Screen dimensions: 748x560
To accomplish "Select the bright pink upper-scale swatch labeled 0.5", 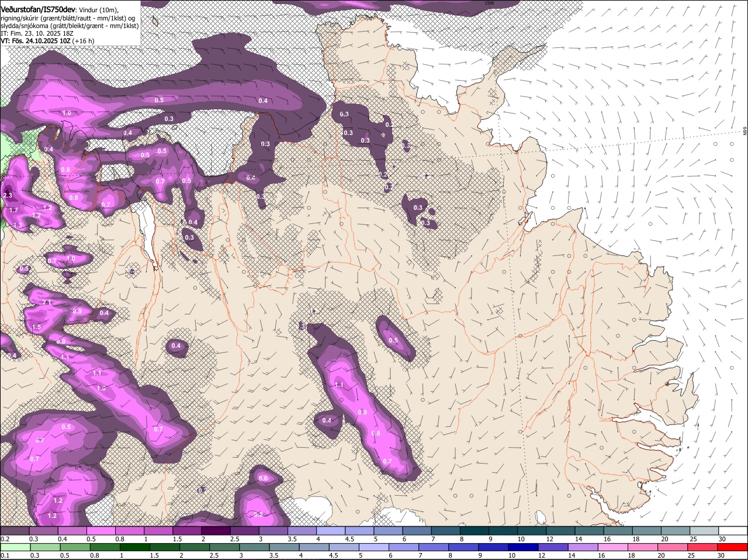I will 101,531.
